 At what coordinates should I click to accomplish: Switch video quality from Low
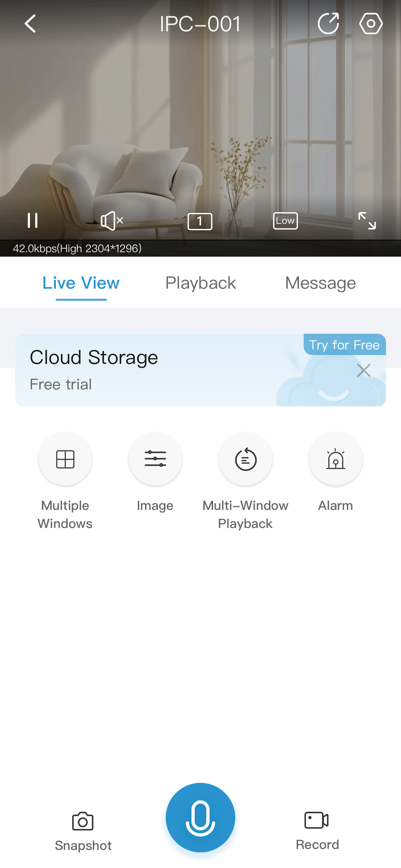285,221
